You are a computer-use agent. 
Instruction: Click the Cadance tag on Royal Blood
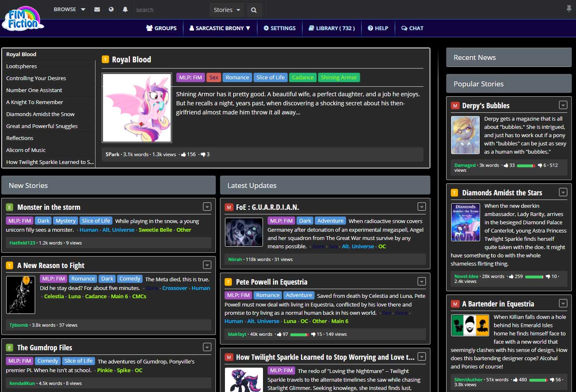pos(303,77)
